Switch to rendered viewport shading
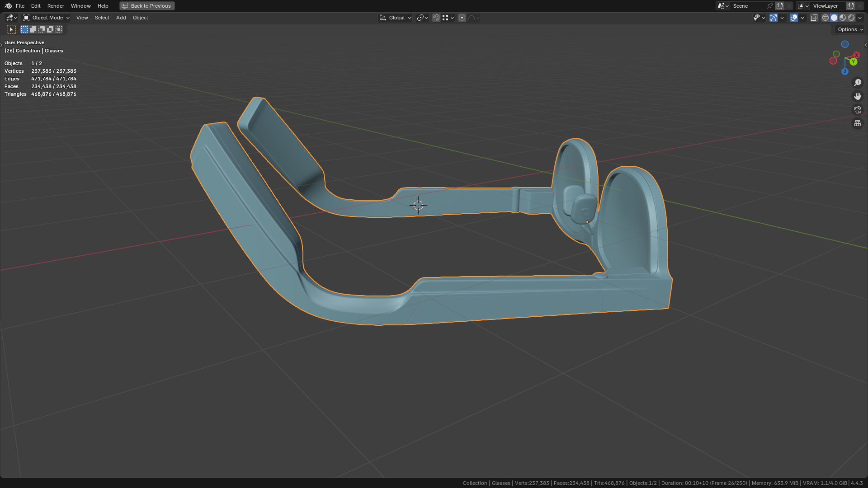The height and width of the screenshot is (488, 868). coord(851,18)
